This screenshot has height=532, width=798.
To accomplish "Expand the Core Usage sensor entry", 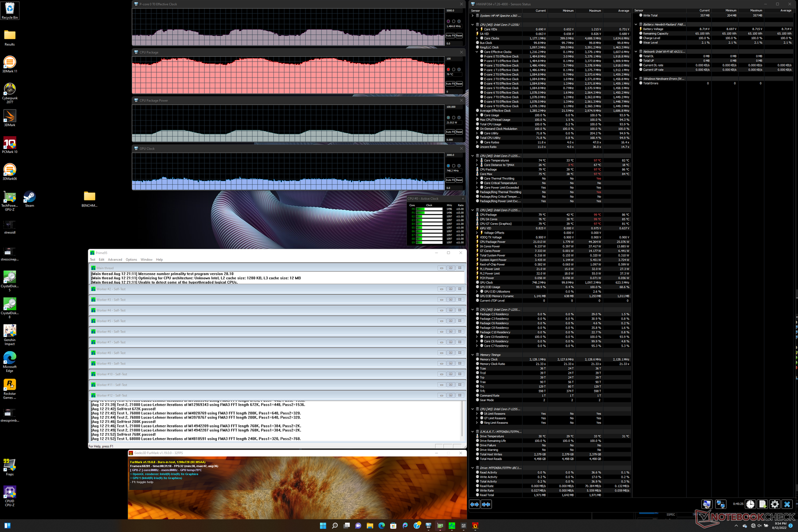I will (477, 115).
